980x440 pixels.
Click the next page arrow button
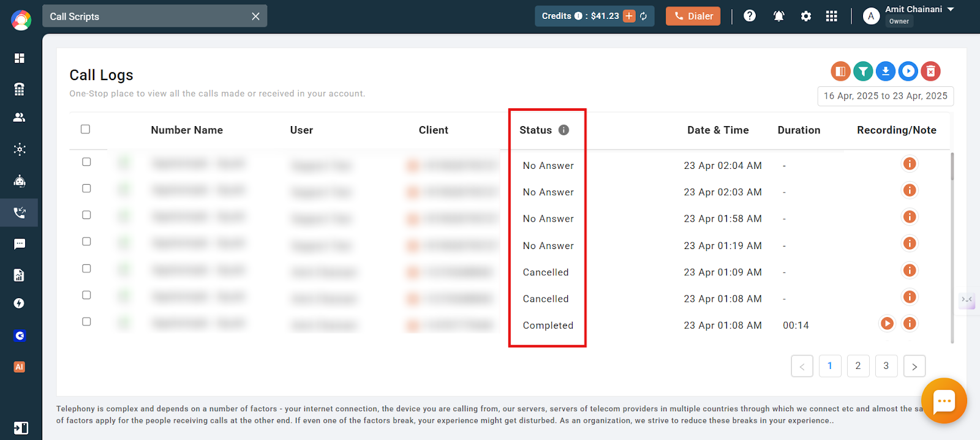pos(914,366)
